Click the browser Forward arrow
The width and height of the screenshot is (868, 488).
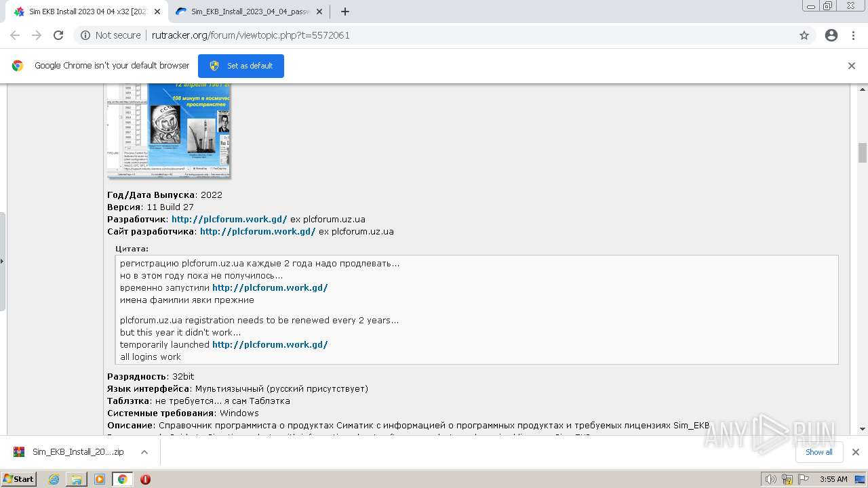(x=37, y=35)
